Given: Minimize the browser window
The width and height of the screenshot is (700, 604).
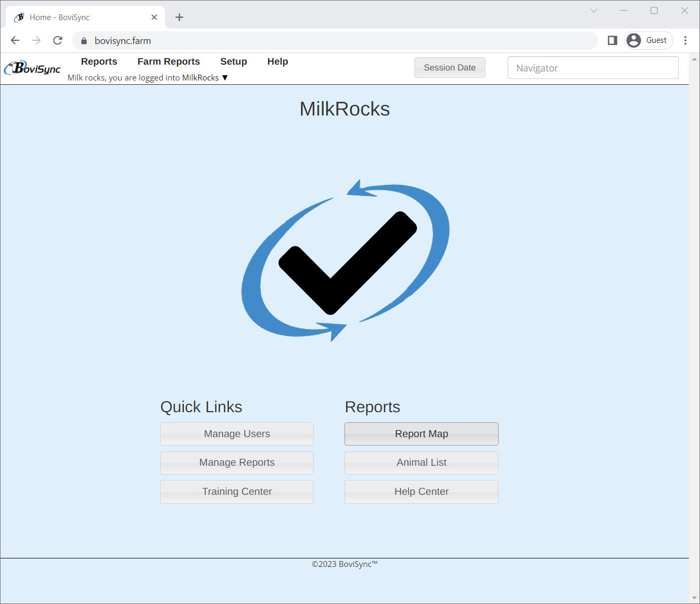Looking at the screenshot, I should pos(624,11).
